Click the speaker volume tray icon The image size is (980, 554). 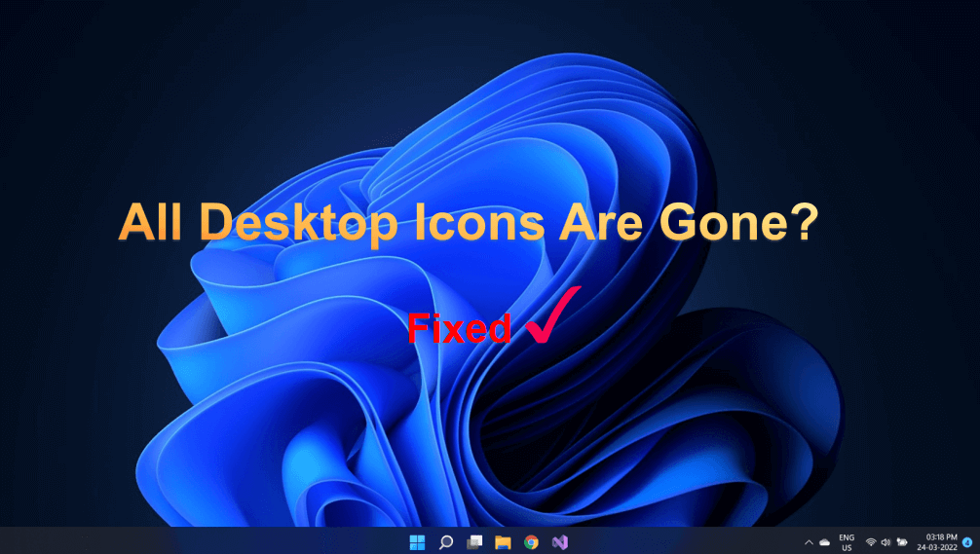point(886,541)
